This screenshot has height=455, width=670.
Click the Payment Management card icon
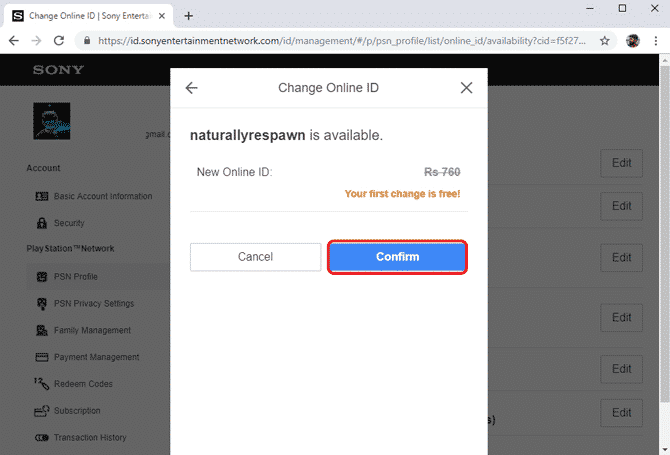(41, 357)
